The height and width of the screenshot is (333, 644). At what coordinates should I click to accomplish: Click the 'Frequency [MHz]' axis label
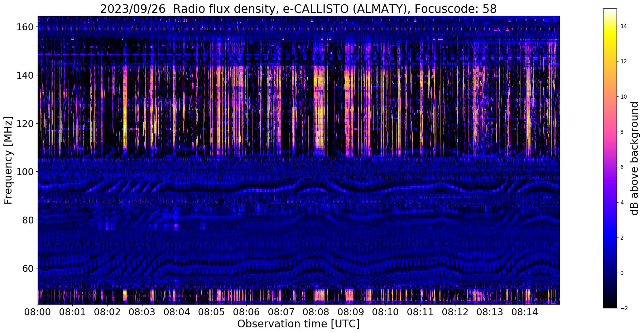point(8,160)
